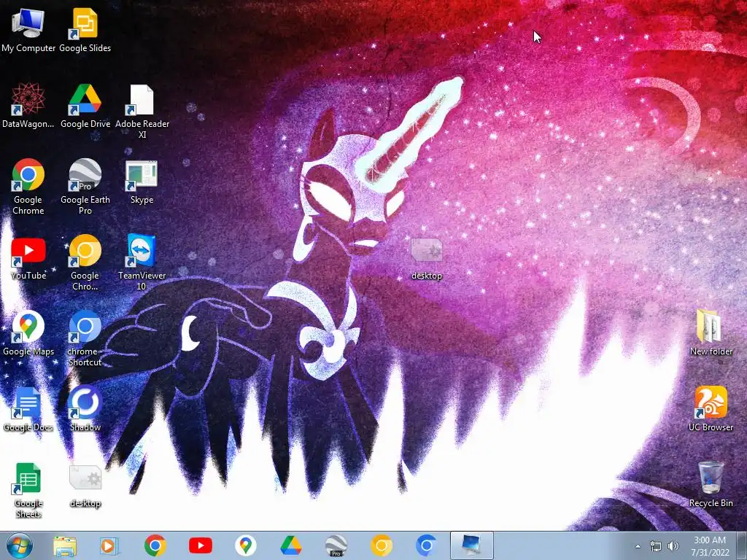Select the YouTube desktop shortcut
This screenshot has width=747, height=560.
click(28, 257)
